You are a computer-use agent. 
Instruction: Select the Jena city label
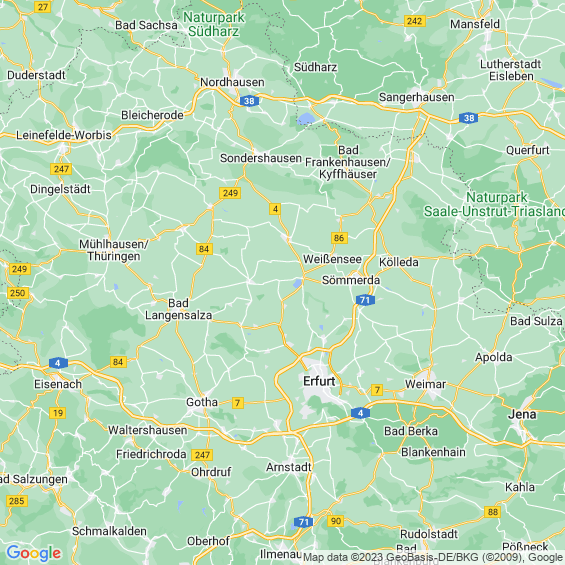(x=522, y=414)
